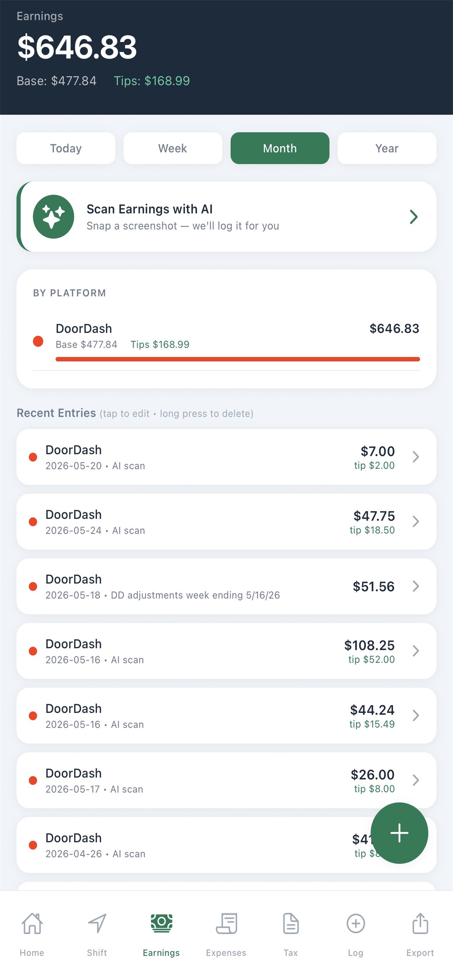453x980 pixels.
Task: Open the Expenses receipt icon
Action: (x=226, y=923)
